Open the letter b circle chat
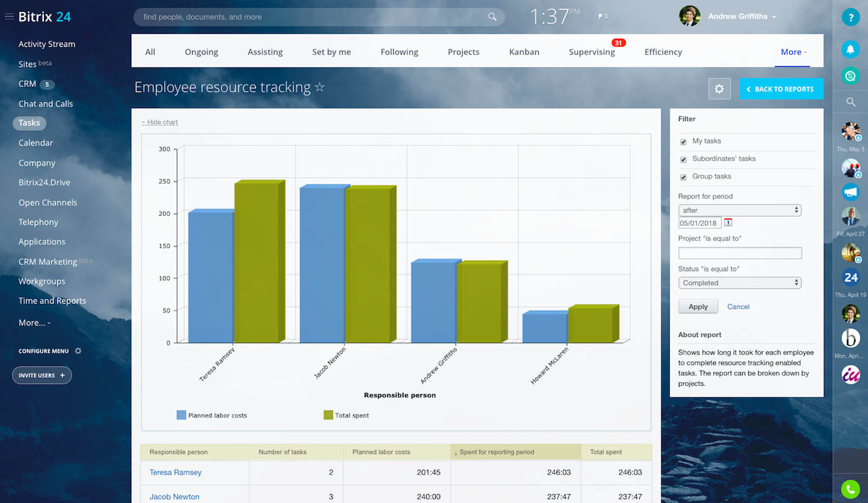This screenshot has width=868, height=503. (x=850, y=338)
